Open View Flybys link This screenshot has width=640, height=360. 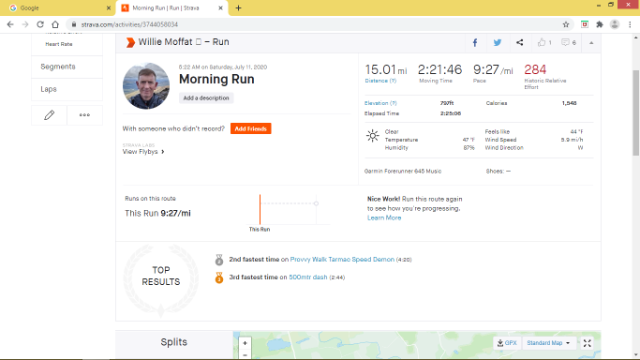pos(143,152)
